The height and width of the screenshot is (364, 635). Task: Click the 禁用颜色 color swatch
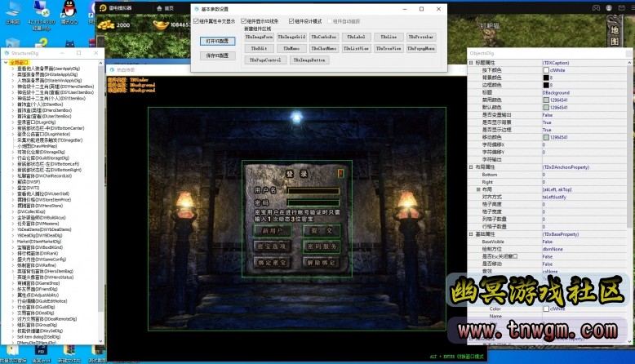tap(546, 100)
